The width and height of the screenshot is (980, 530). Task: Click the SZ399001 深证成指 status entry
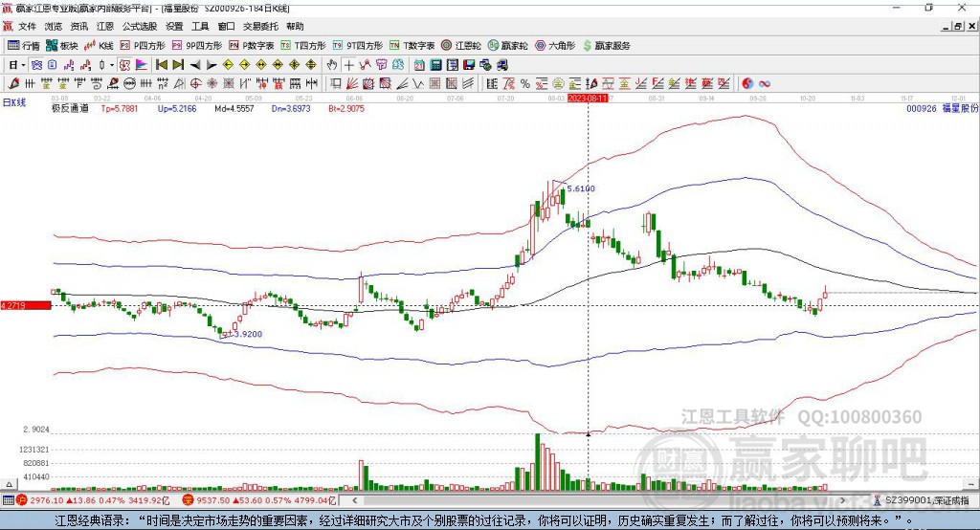923,500
